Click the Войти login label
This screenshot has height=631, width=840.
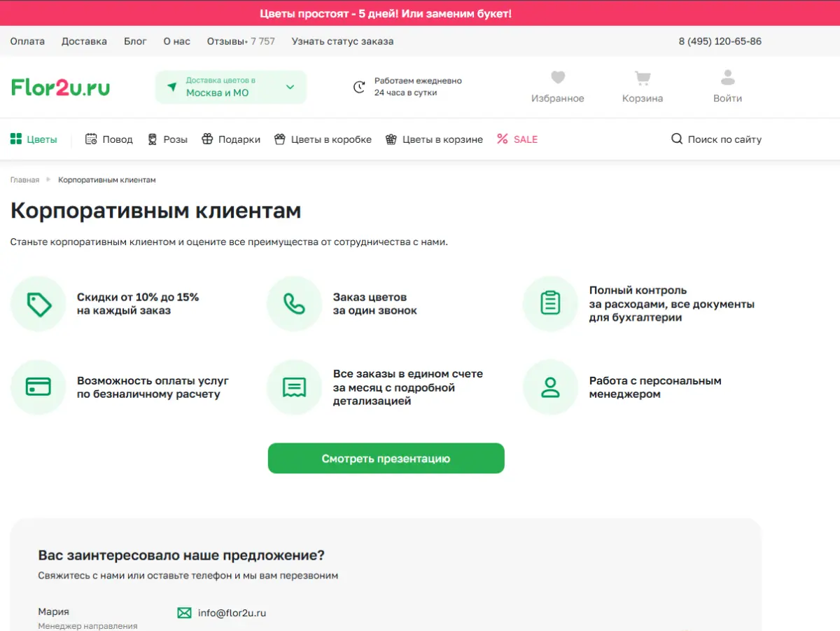[x=728, y=99]
